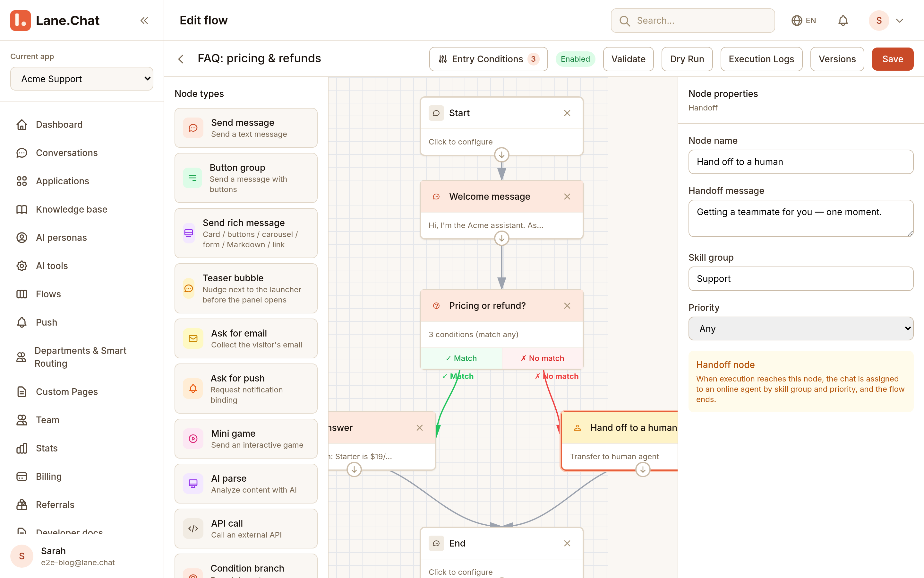Viewport: 924px width, 578px height.
Task: Click the answer node output connector
Action: click(x=354, y=469)
